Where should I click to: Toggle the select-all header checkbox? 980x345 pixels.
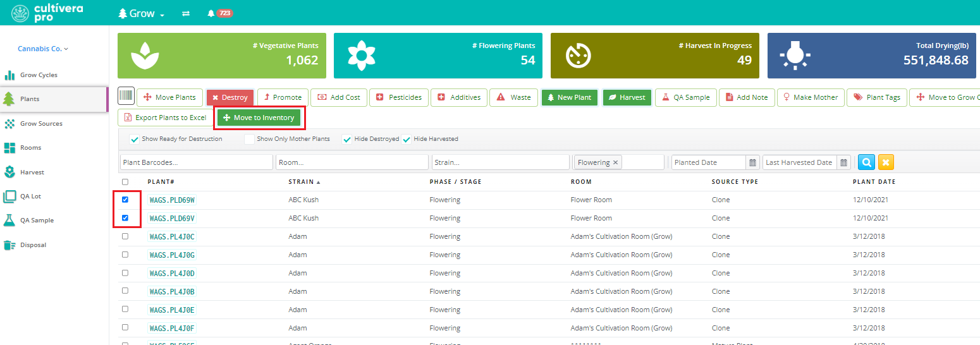pos(125,182)
